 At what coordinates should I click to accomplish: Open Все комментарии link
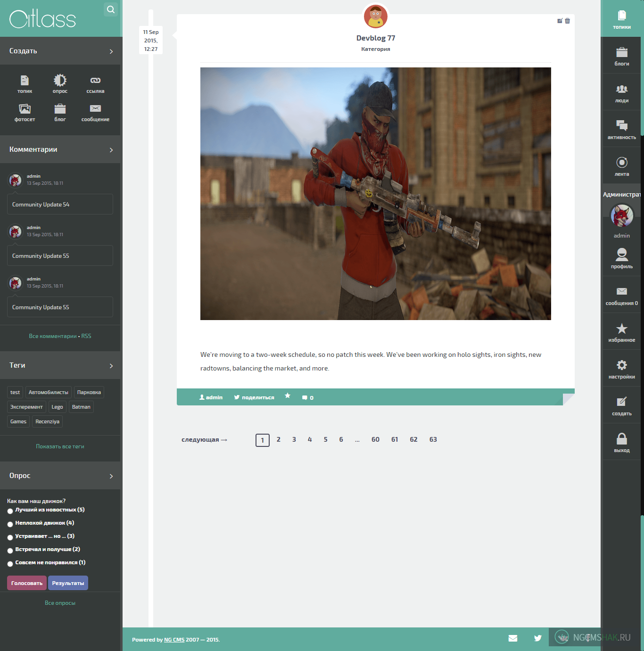53,336
